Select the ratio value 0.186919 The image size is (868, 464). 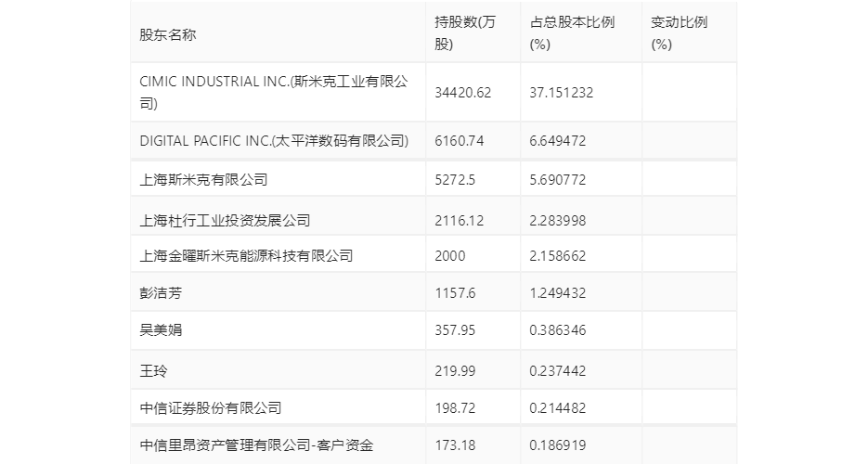click(557, 445)
